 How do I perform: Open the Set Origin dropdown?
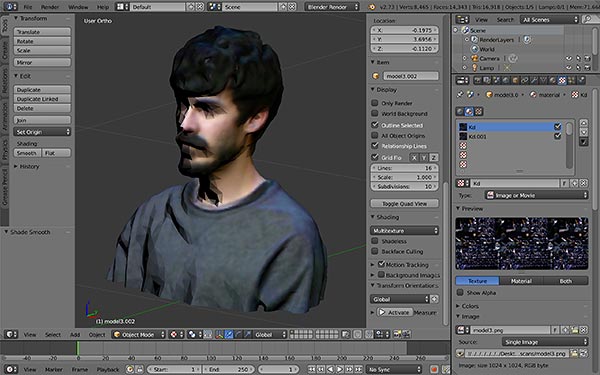coord(42,132)
